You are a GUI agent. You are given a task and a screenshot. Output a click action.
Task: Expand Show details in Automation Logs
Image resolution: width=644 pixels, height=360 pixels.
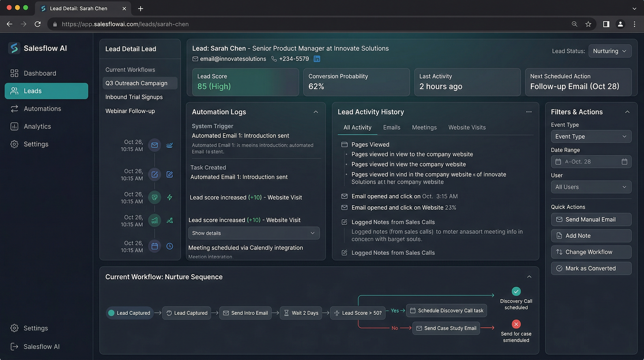253,233
